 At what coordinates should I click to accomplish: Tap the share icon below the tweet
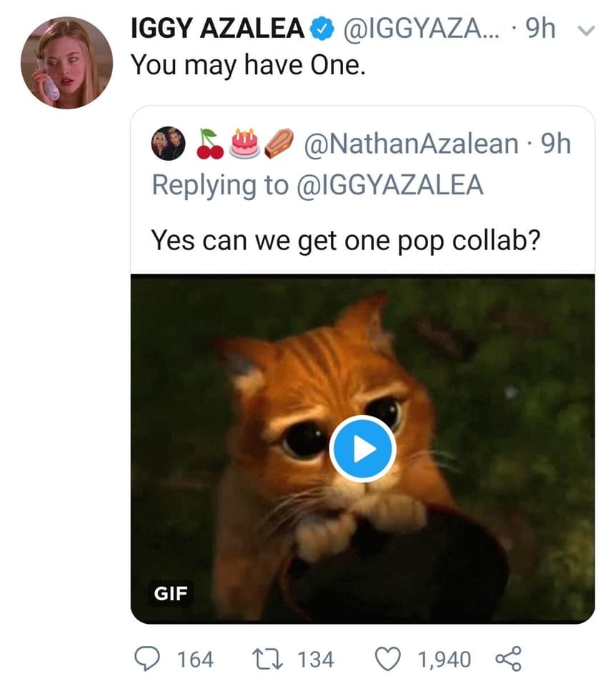click(x=508, y=658)
